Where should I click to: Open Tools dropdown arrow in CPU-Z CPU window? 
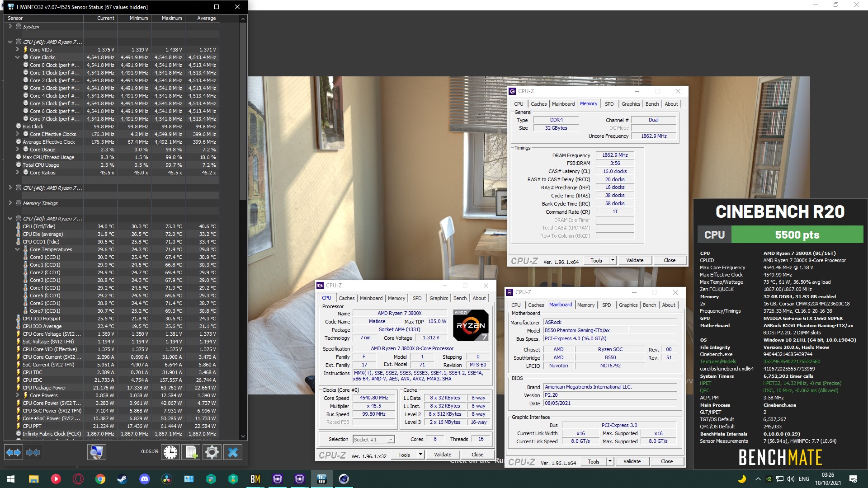(x=420, y=455)
